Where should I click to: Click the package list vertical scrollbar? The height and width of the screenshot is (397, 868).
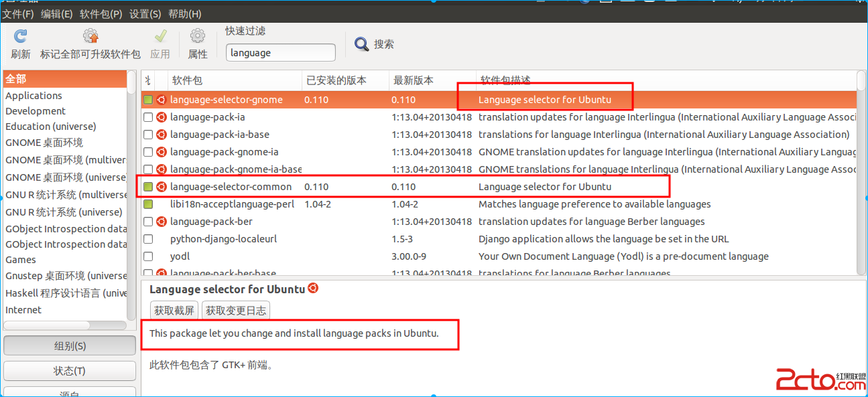(861, 173)
